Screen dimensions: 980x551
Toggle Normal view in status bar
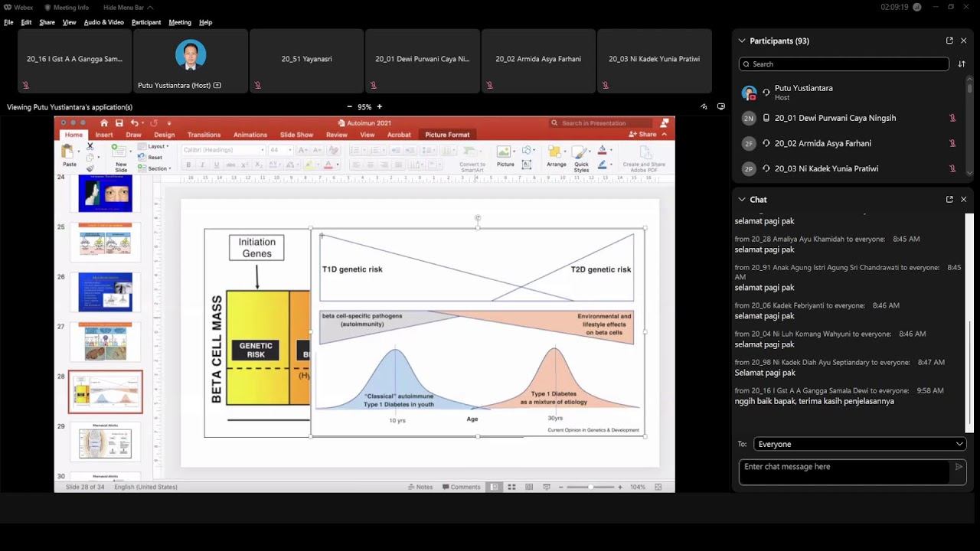click(495, 487)
